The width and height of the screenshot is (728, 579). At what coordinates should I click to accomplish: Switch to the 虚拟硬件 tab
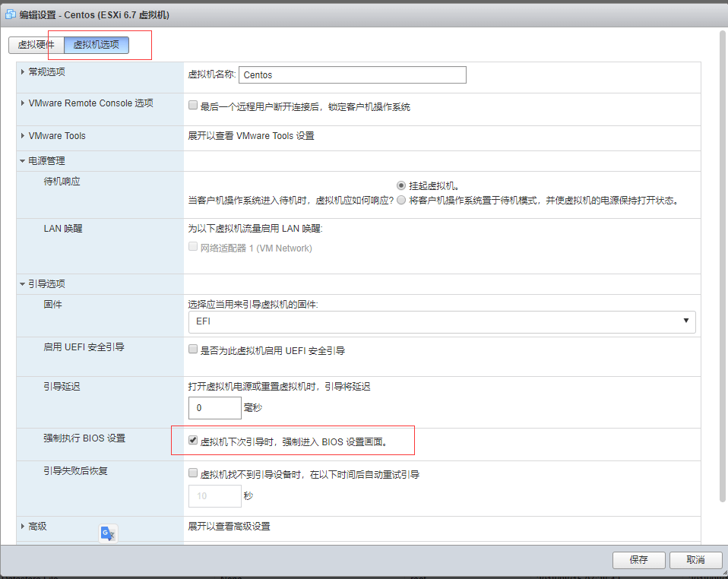click(x=35, y=45)
